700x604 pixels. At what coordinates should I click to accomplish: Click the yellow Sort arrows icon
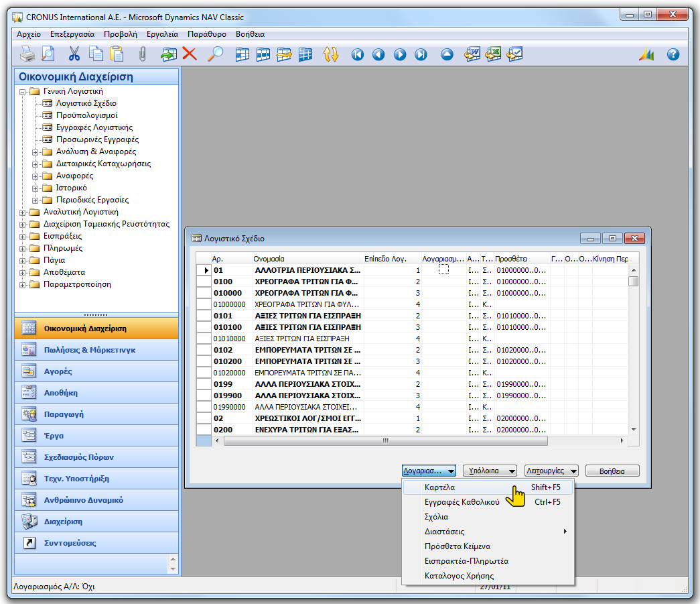tap(331, 54)
